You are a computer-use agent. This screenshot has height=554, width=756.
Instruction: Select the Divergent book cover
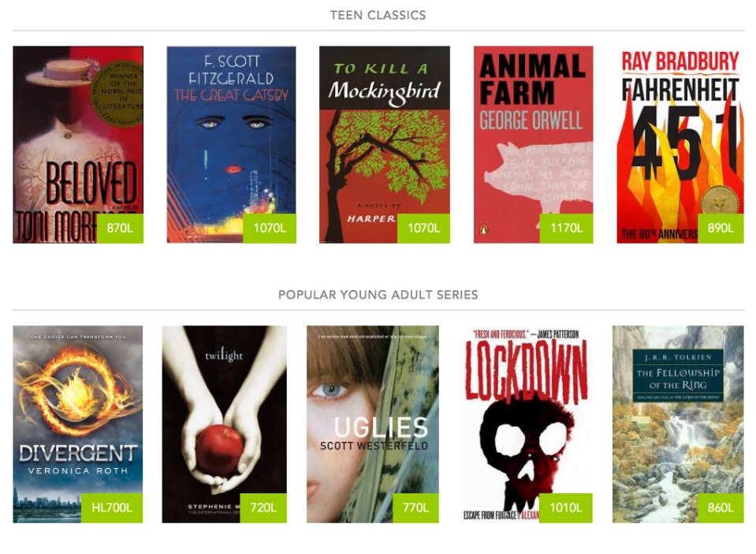pos(78,424)
